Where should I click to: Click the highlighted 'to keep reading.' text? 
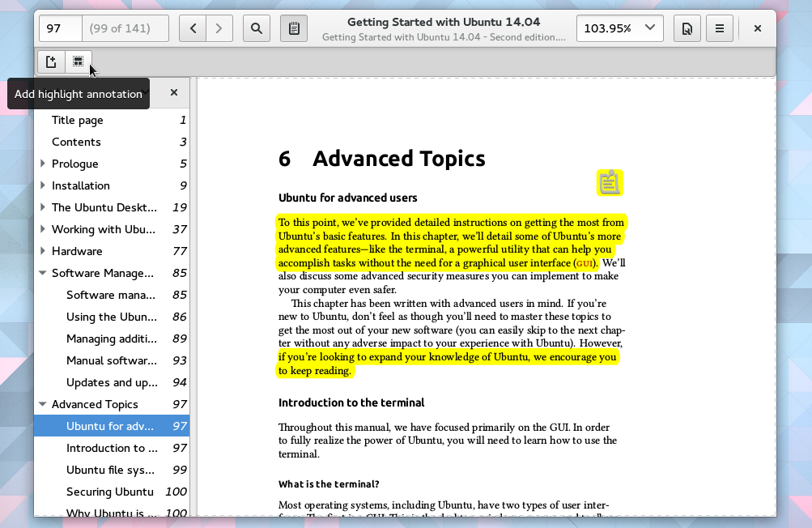(x=315, y=370)
